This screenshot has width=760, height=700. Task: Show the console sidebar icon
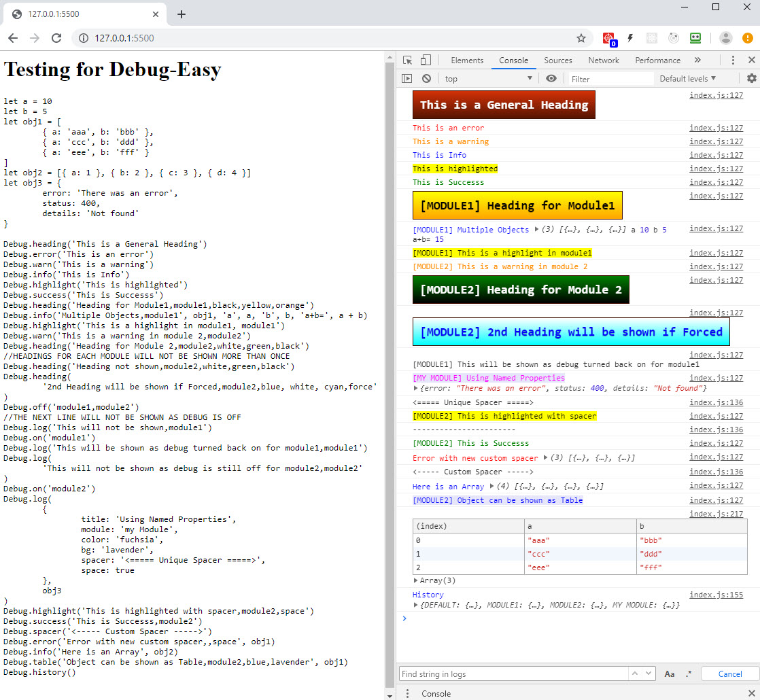click(407, 78)
